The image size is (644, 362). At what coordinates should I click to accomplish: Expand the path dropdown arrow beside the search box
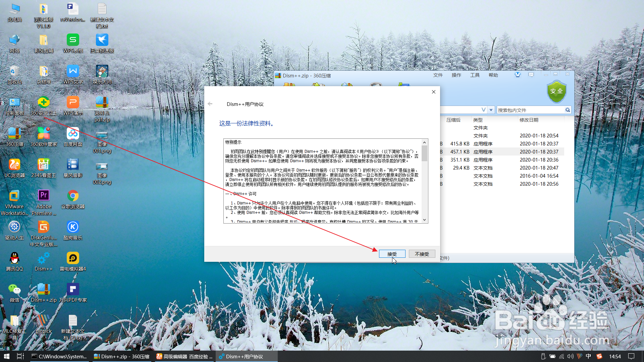(x=491, y=110)
